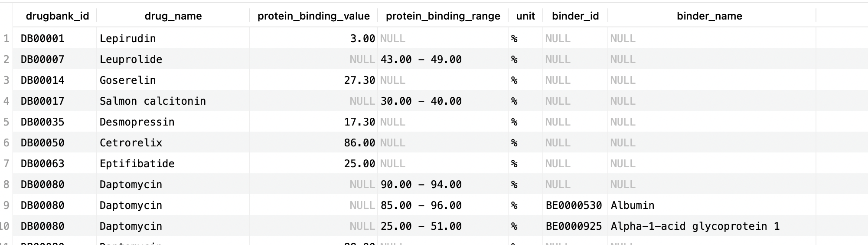Sort by drugbank_id column header

coord(57,16)
